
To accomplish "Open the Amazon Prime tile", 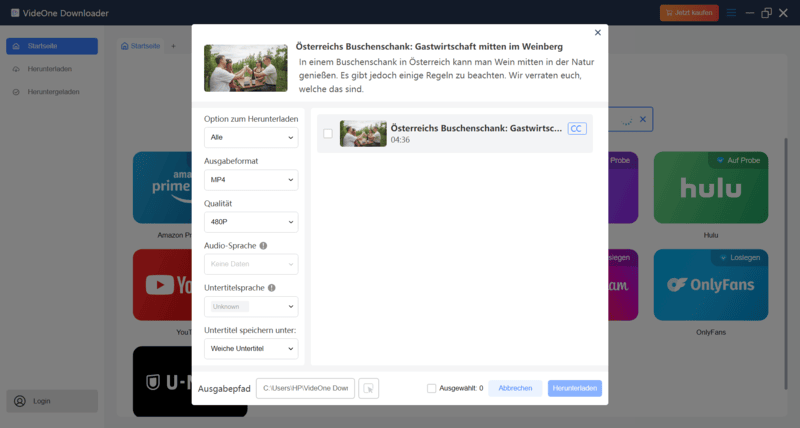I will tap(162, 187).
